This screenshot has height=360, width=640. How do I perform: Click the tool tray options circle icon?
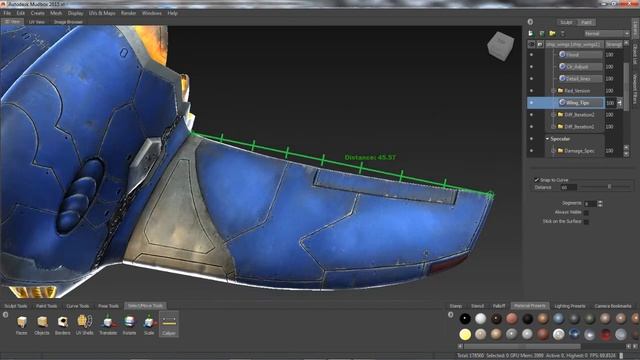(5, 315)
